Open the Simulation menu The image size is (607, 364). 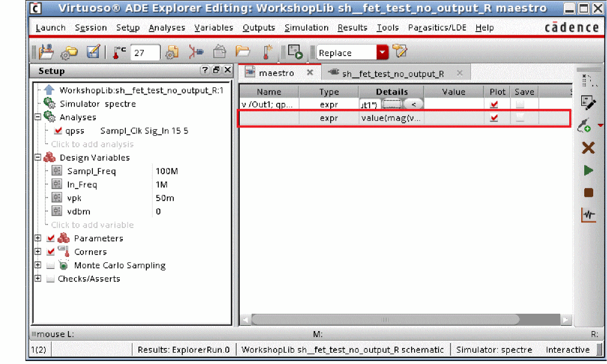[306, 28]
